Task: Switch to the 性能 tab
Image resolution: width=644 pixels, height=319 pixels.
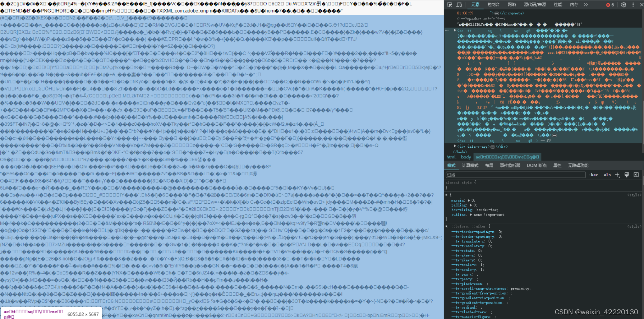Action: point(558,5)
